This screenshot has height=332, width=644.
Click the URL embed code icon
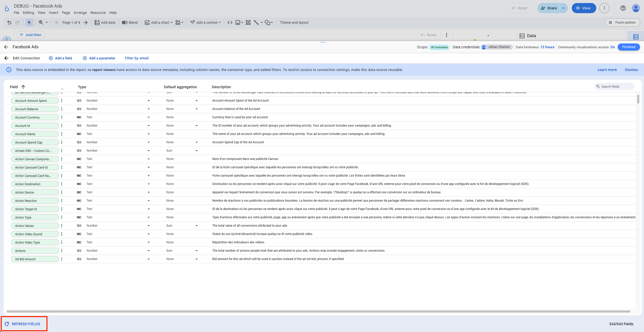tap(230, 22)
